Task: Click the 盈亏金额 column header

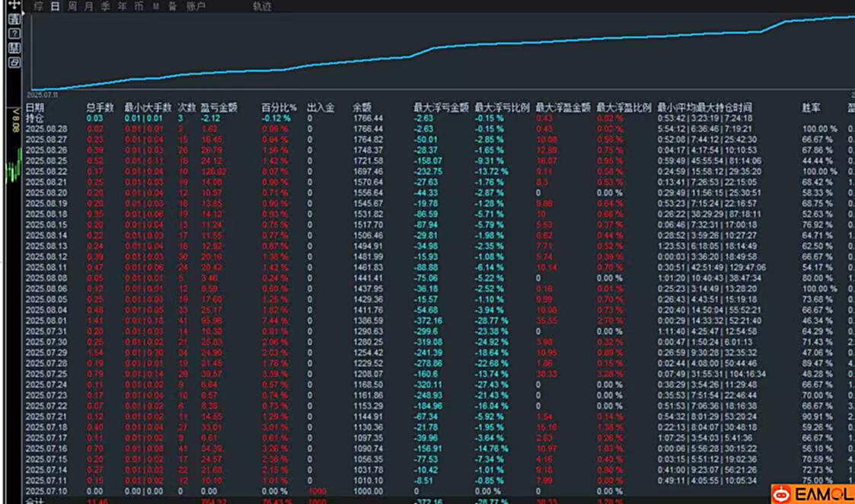Action: pos(219,108)
